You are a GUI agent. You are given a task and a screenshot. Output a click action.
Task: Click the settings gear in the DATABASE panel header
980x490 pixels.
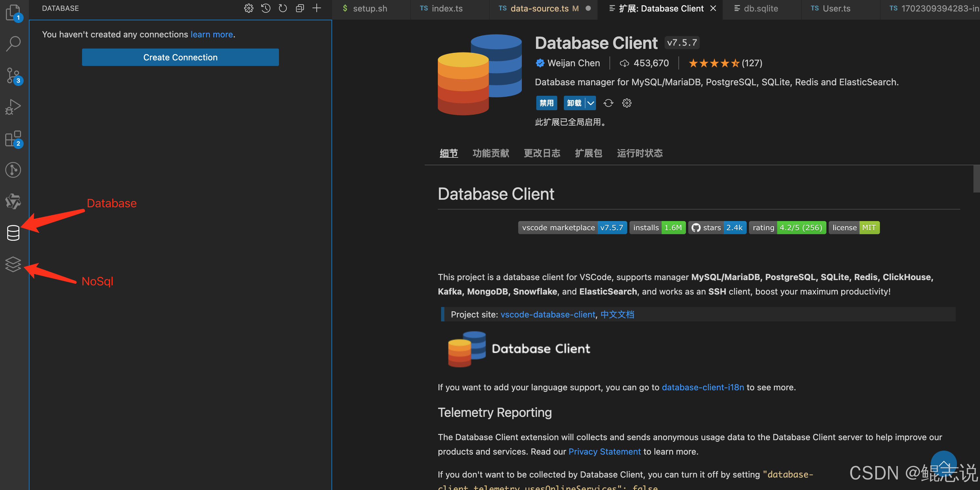pos(248,8)
